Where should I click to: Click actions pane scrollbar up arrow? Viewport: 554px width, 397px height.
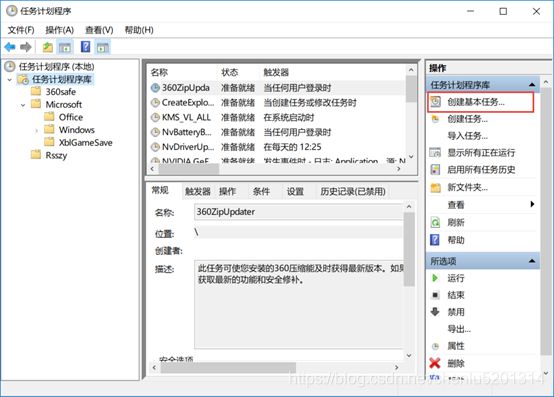tap(546, 82)
